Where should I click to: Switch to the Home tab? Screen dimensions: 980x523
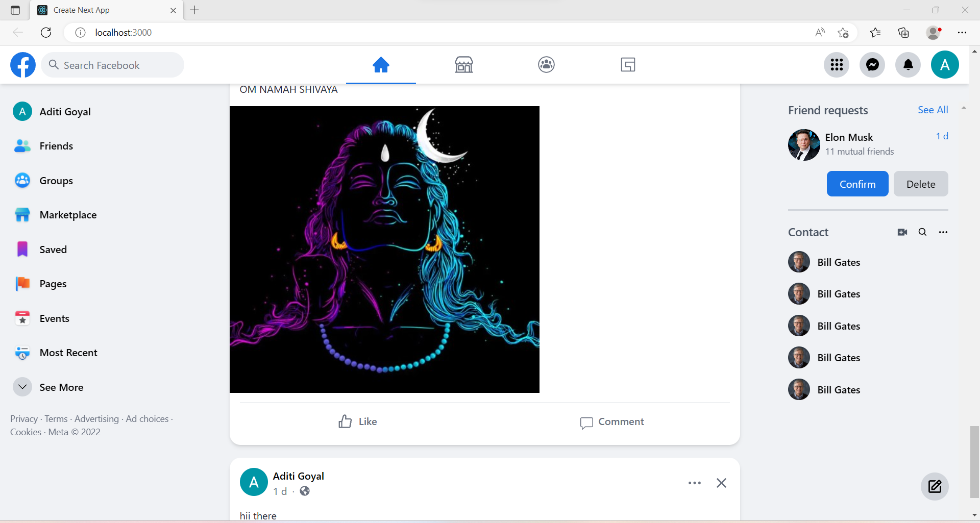coord(381,65)
